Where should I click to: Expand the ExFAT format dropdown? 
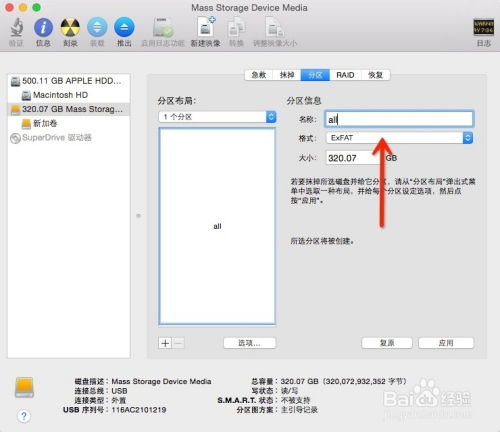tap(399, 138)
